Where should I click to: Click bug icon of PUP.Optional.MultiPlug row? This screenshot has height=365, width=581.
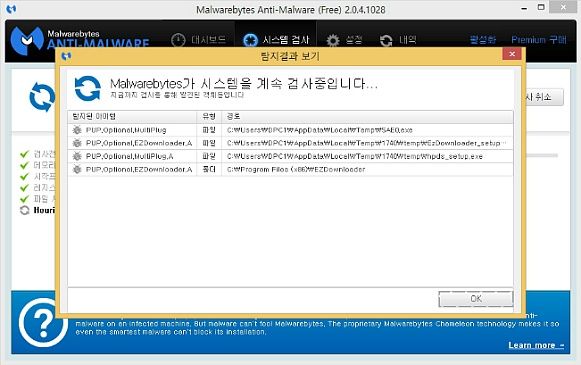tap(77, 130)
